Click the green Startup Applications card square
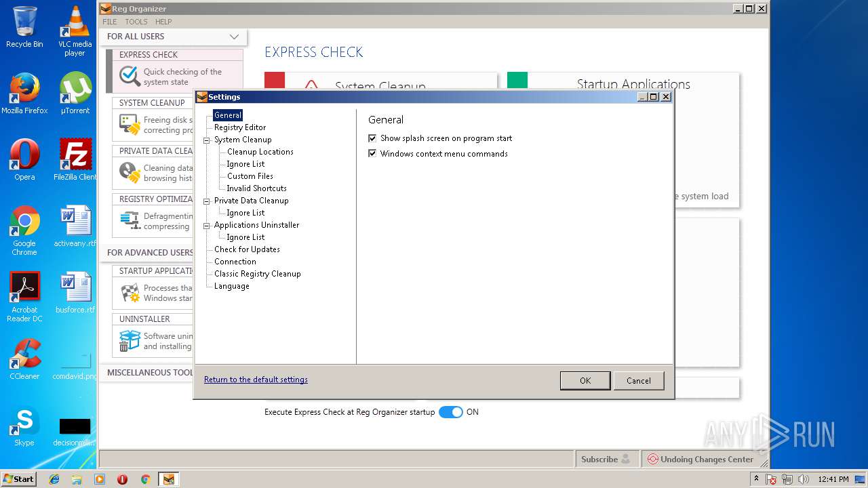 tap(517, 81)
